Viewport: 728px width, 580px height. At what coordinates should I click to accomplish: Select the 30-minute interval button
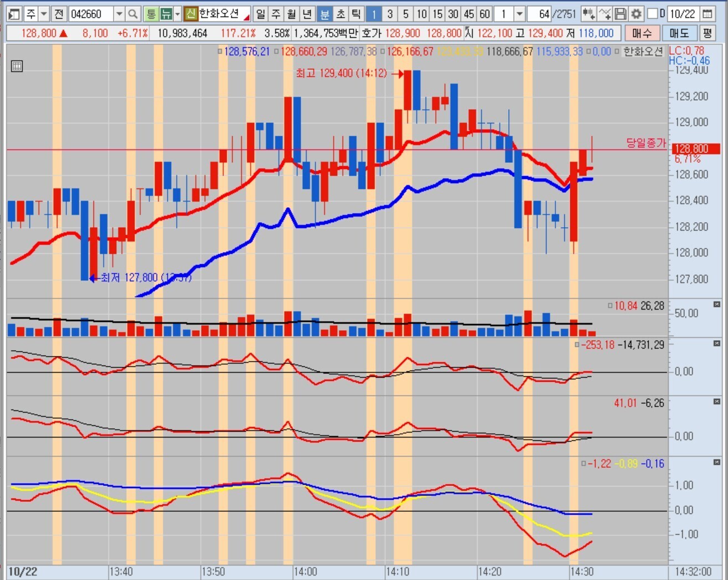point(453,14)
